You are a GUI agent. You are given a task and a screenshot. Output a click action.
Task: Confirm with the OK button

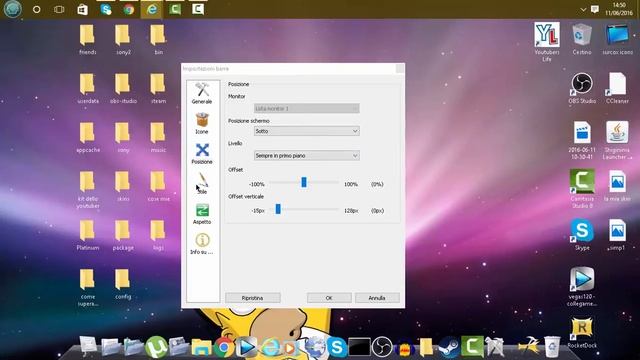coord(329,298)
